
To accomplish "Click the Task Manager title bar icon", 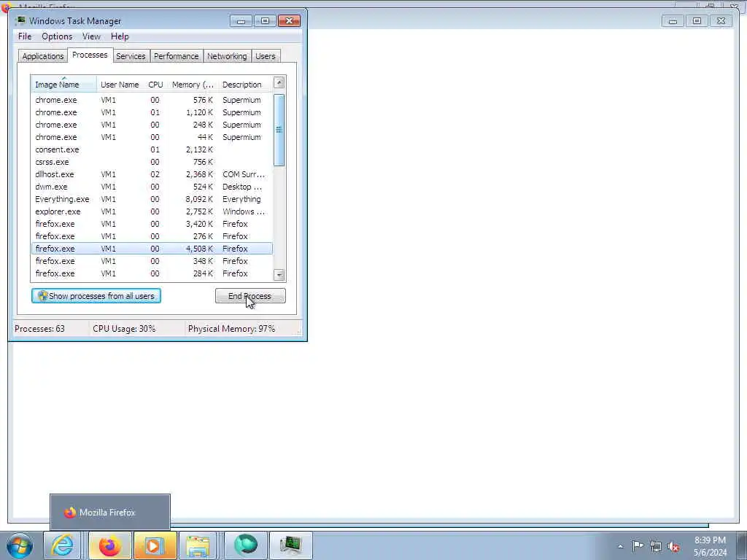I will [x=20, y=20].
